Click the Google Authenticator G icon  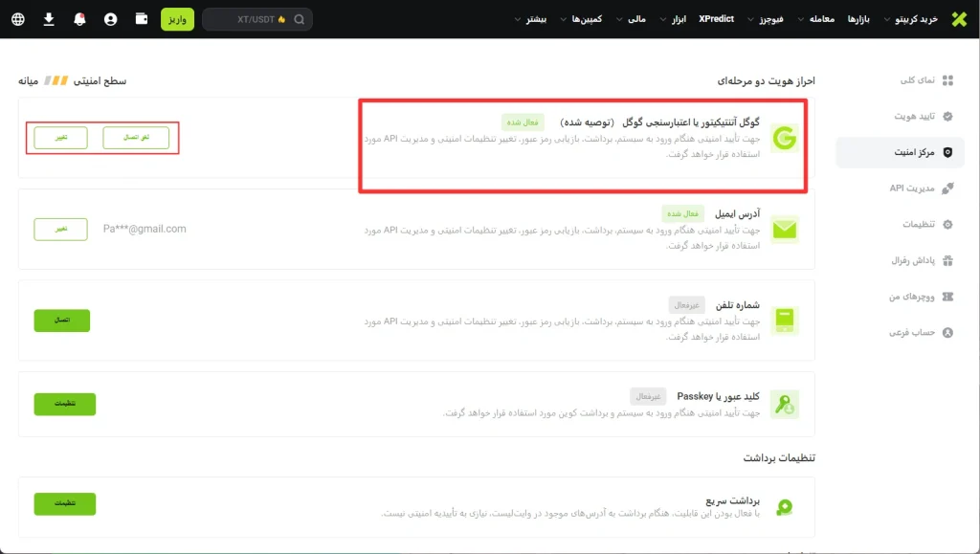coord(785,138)
